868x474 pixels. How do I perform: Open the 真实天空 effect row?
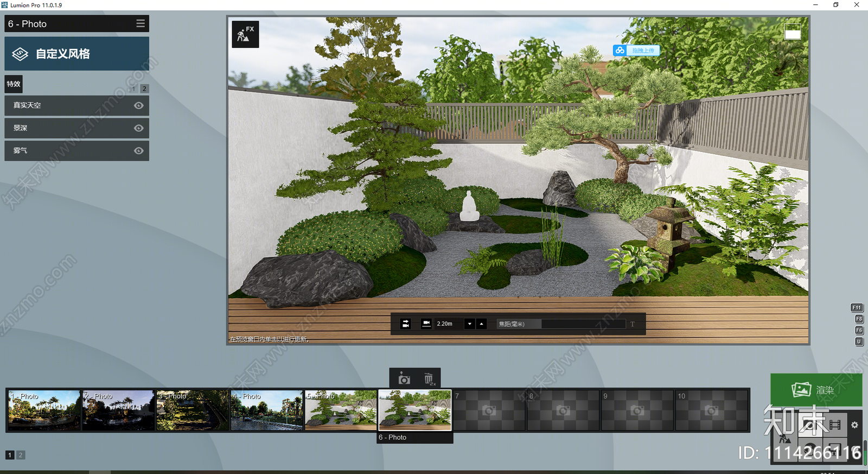76,105
